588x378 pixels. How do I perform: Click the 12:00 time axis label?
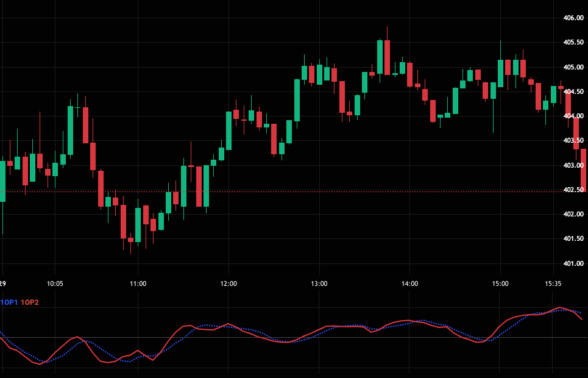click(228, 283)
